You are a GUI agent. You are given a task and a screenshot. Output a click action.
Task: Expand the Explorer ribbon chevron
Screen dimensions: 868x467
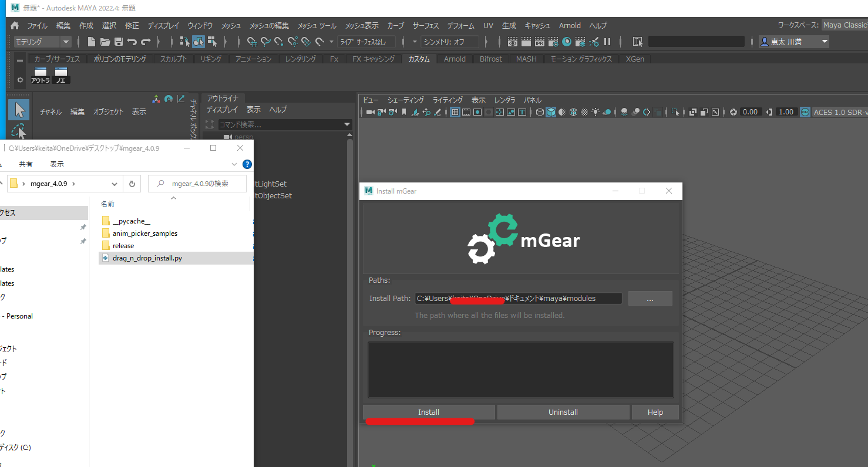[234, 164]
